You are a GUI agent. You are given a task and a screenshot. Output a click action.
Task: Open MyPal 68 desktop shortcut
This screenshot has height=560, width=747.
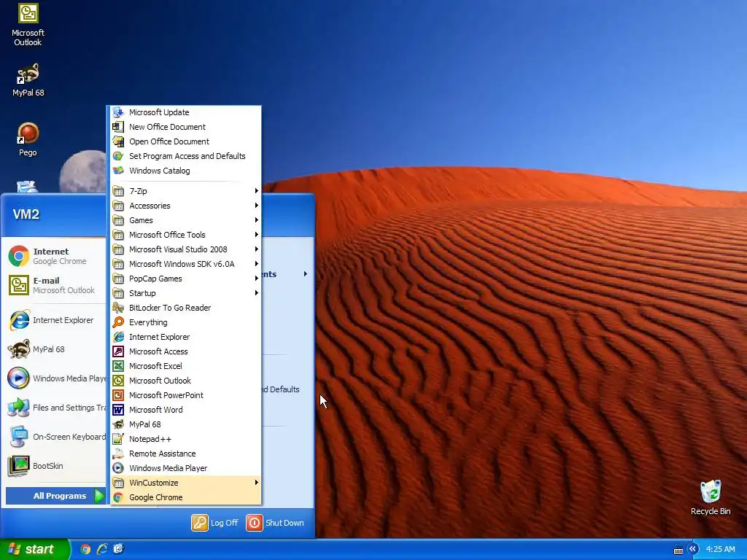[28, 79]
